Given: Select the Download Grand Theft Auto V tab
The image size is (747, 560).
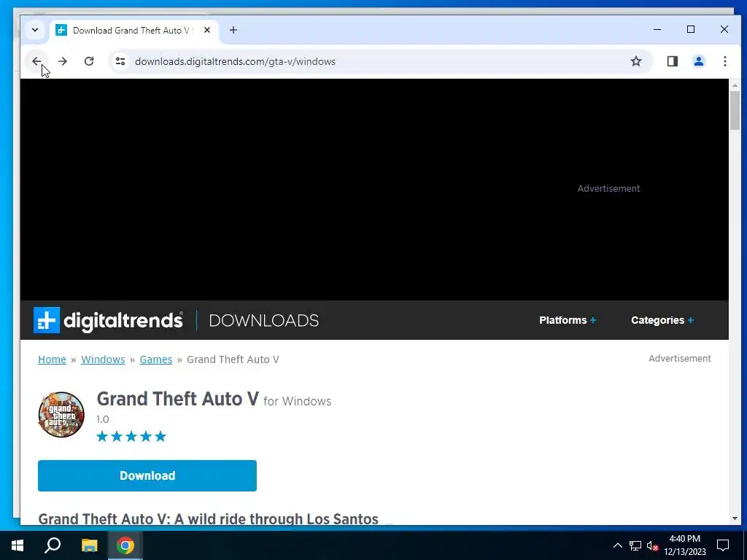Looking at the screenshot, I should [x=133, y=31].
